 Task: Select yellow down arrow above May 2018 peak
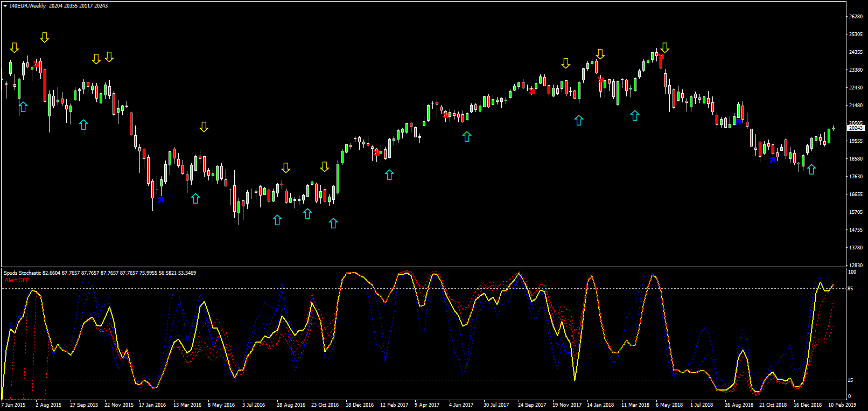pos(665,48)
